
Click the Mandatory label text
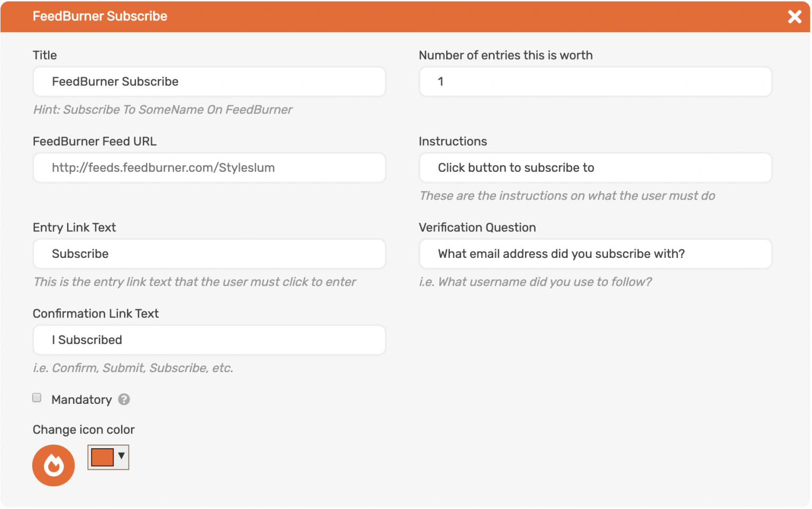click(81, 400)
